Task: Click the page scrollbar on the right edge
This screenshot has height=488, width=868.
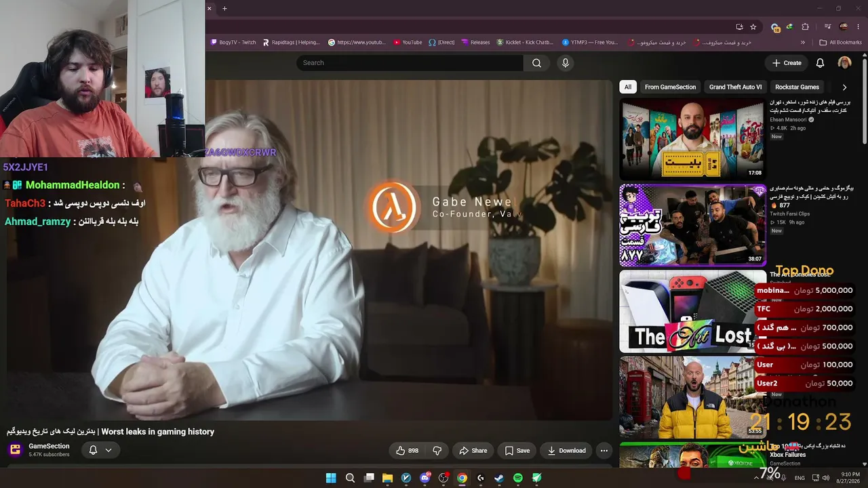Action: point(865,102)
